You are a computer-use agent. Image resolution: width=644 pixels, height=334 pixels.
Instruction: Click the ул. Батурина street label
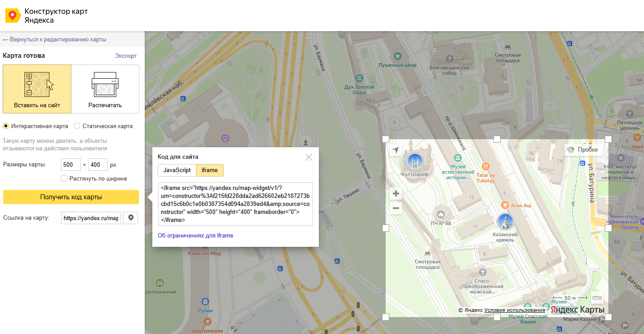(591, 183)
